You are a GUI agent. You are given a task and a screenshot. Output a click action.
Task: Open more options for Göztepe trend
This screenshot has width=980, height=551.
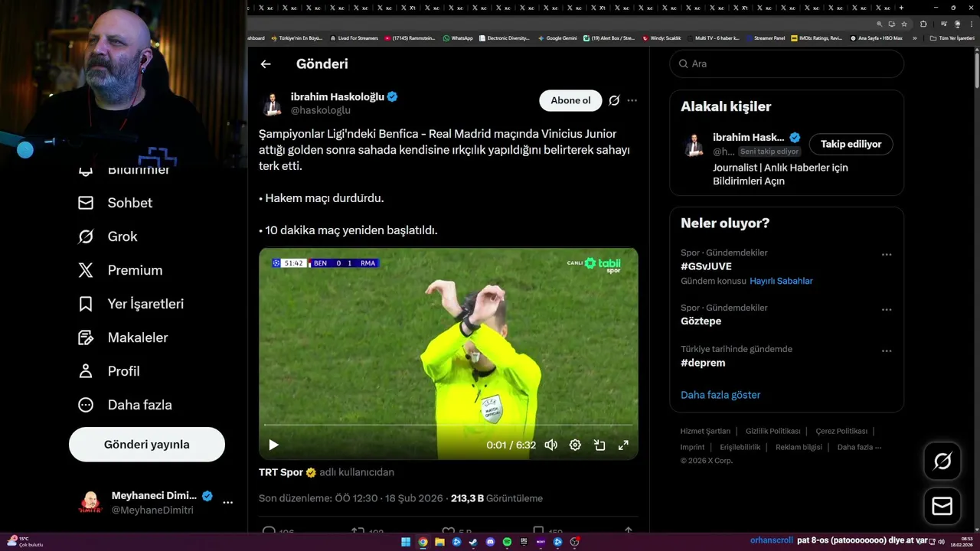(887, 309)
